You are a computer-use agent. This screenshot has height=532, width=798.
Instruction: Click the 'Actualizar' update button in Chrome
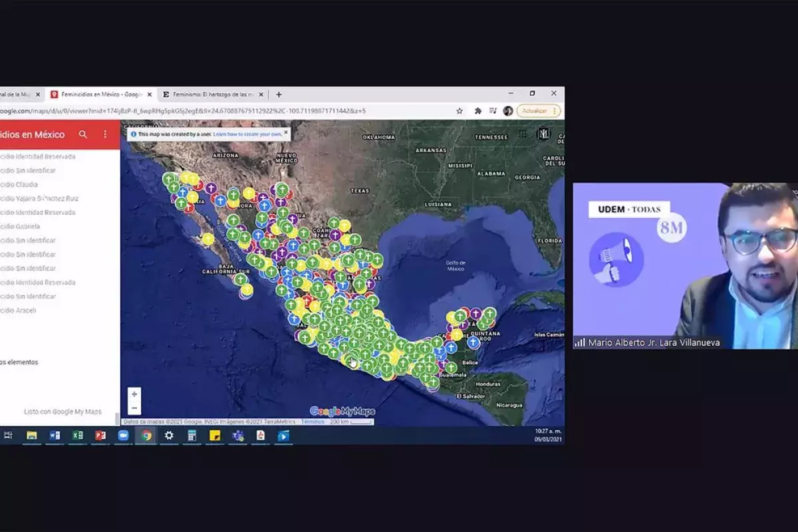pos(539,111)
